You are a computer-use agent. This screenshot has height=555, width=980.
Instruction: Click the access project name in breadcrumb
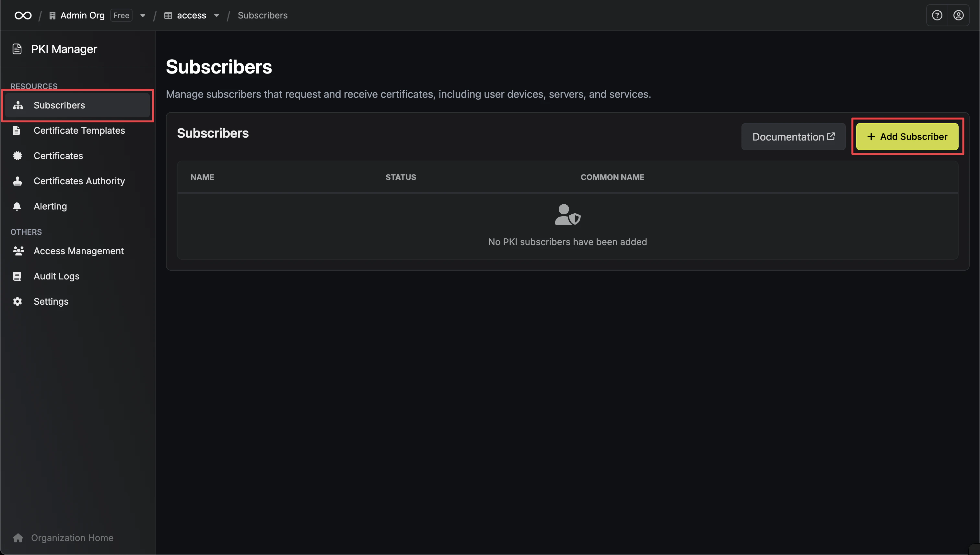(192, 15)
